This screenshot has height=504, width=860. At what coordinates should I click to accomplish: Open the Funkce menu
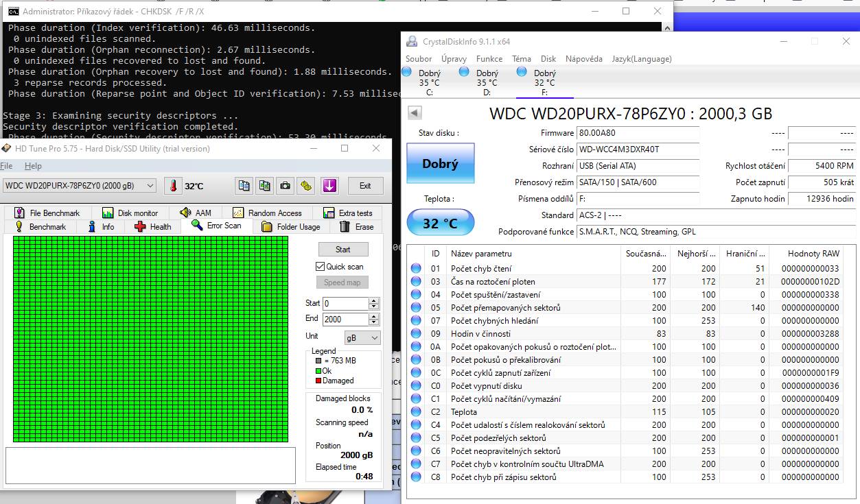(x=489, y=59)
